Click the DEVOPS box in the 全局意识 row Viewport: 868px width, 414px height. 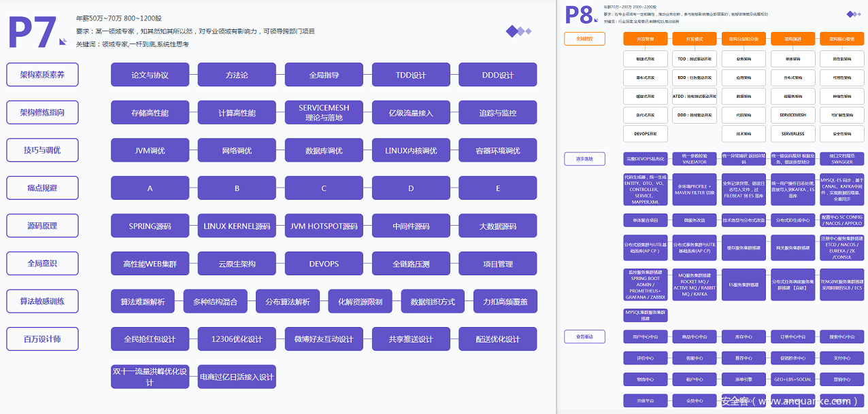tap(324, 264)
